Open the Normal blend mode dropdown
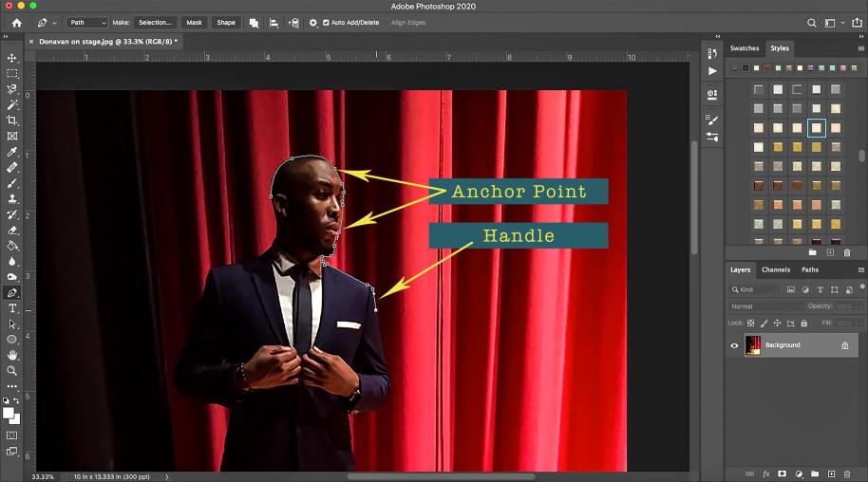 (764, 306)
